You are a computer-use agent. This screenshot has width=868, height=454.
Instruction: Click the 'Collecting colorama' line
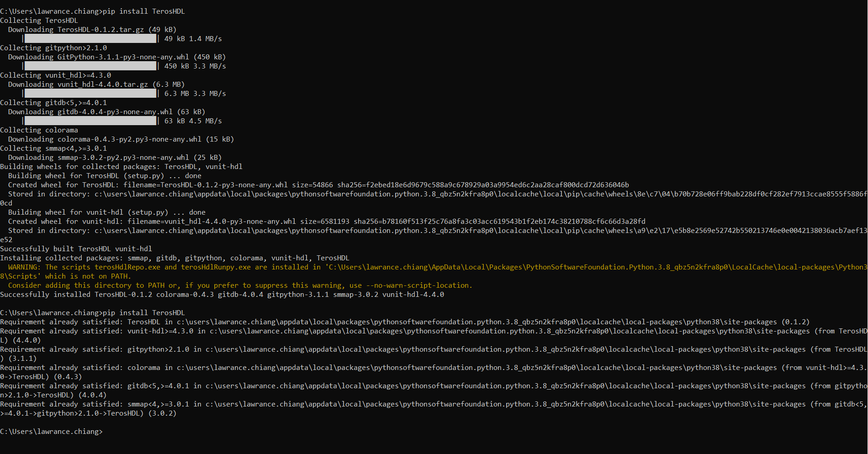39,130
